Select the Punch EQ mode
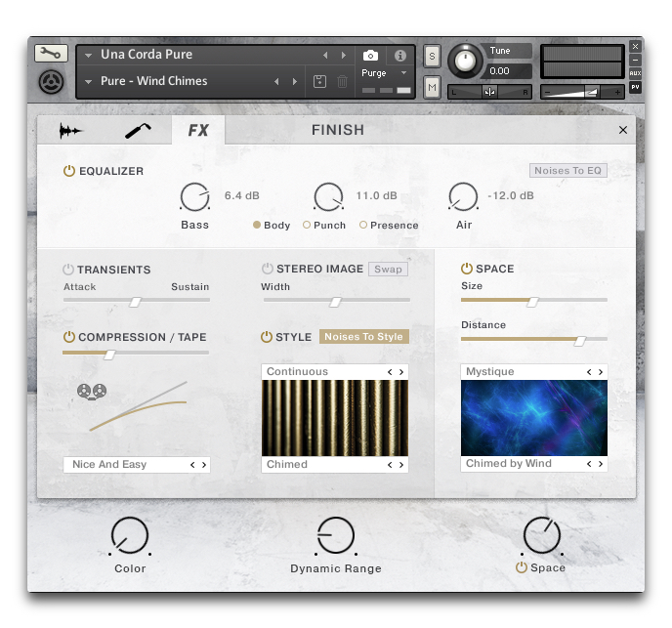The image size is (672, 628). pyautogui.click(x=307, y=225)
